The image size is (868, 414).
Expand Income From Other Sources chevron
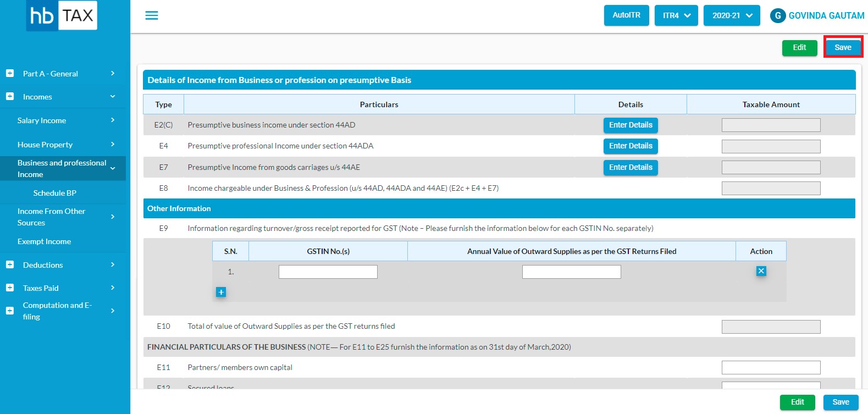(x=113, y=217)
